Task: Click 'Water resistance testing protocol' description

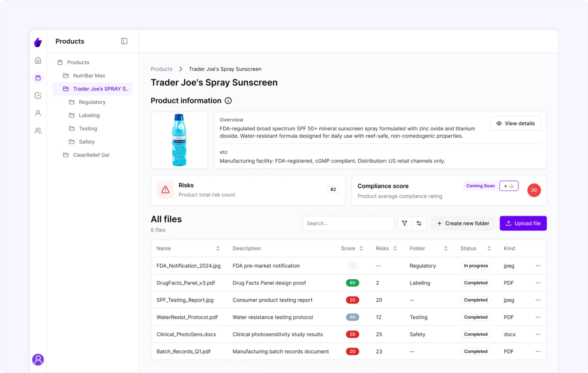Action: [273, 317]
